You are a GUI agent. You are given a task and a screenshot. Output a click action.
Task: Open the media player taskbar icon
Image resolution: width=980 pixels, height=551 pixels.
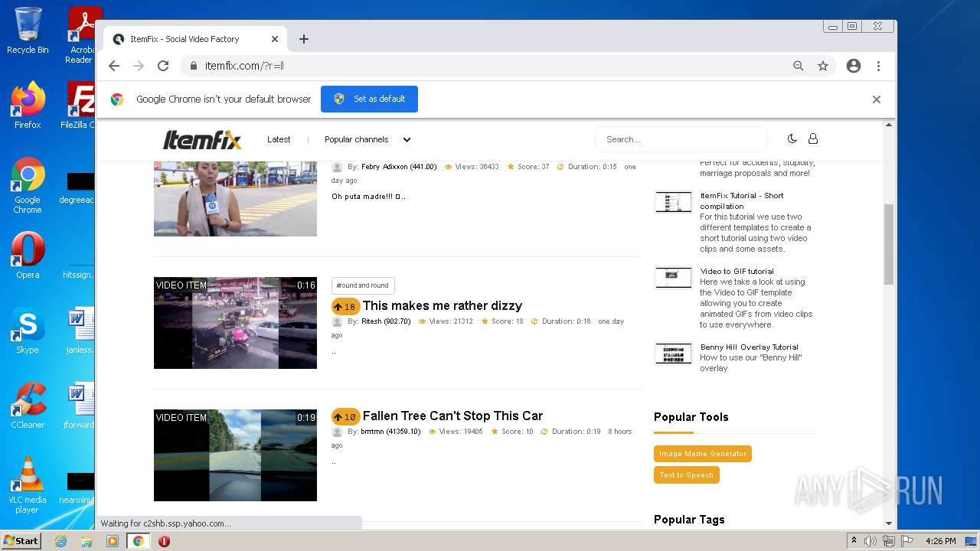coord(113,541)
